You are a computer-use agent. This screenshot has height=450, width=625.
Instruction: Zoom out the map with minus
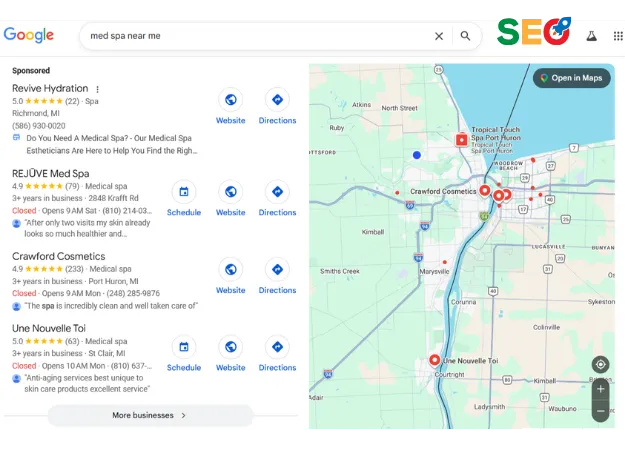[600, 411]
